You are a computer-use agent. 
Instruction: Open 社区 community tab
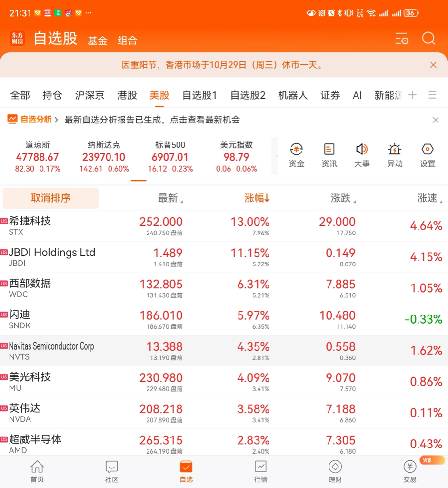[111, 471]
